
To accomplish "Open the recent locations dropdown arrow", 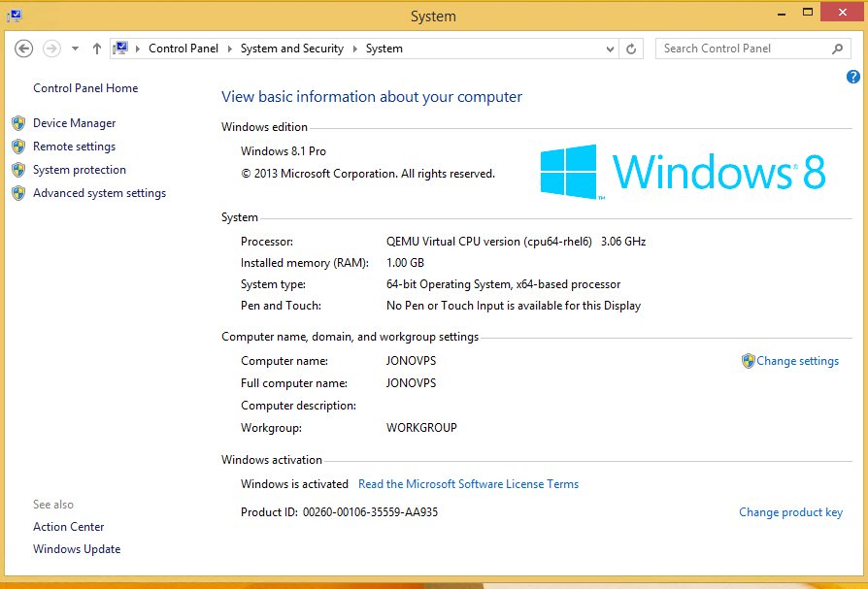I will click(75, 49).
